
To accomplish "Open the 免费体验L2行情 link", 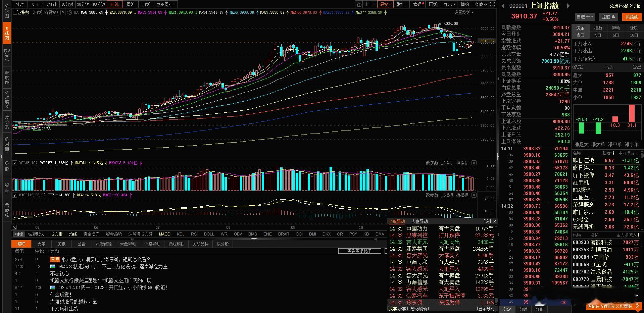I will point(625,6).
